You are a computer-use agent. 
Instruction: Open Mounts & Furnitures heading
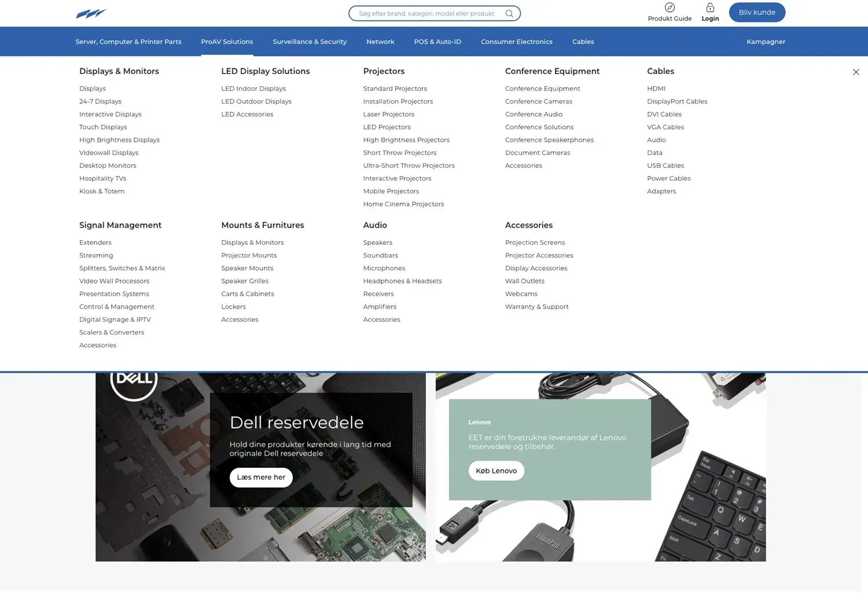click(263, 225)
